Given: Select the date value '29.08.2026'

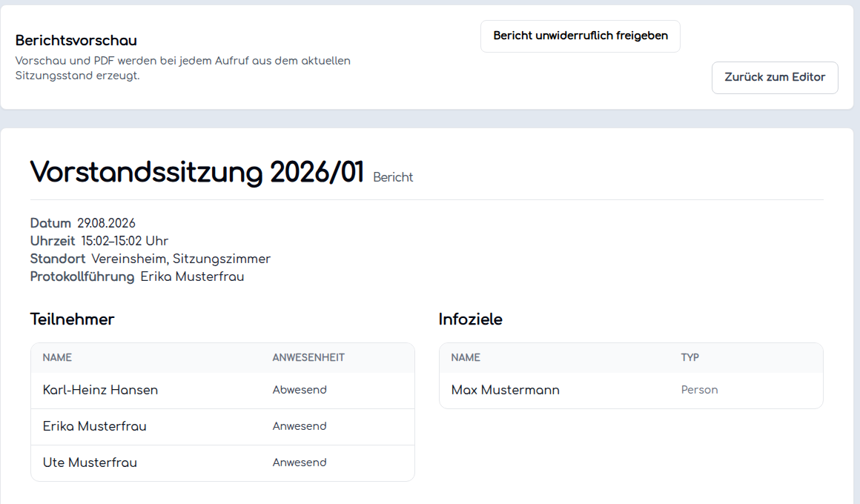Looking at the screenshot, I should point(107,223).
